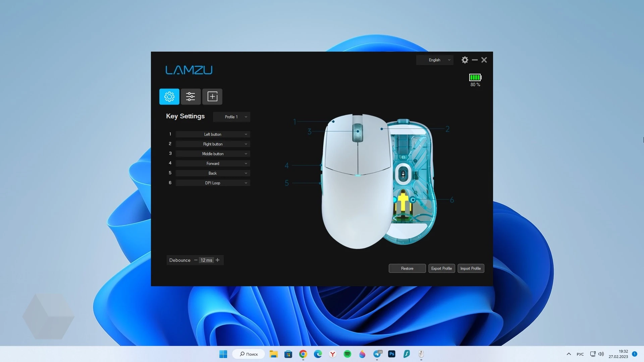Open the macro/extra settings panel
The image size is (644, 362).
[212, 96]
